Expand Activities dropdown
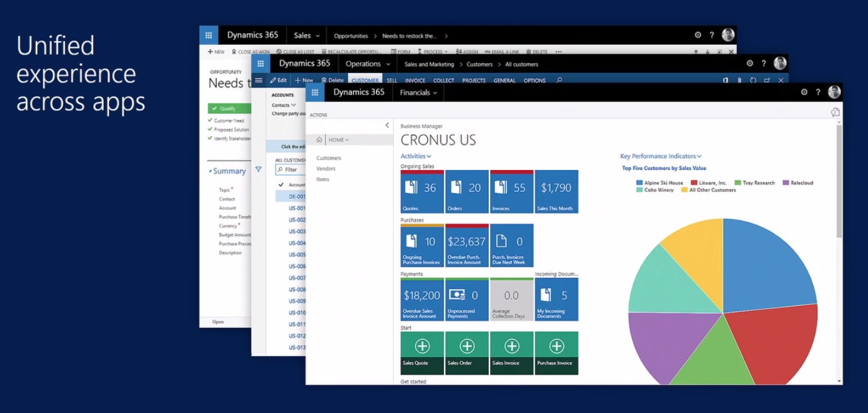This screenshot has width=868, height=413. tap(416, 156)
